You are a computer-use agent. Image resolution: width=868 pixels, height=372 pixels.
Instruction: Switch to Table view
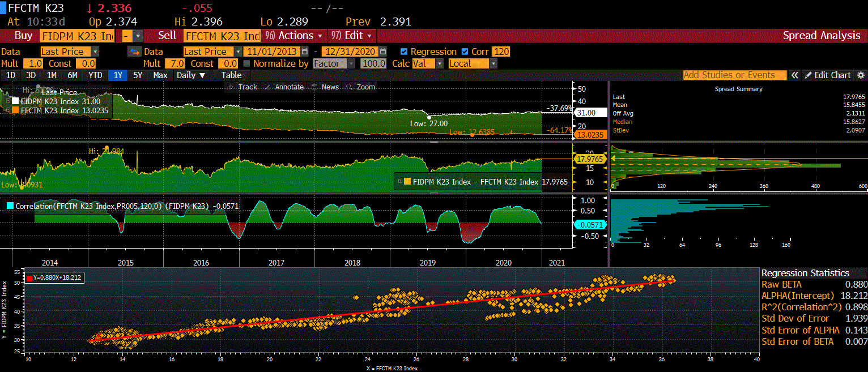click(x=231, y=75)
